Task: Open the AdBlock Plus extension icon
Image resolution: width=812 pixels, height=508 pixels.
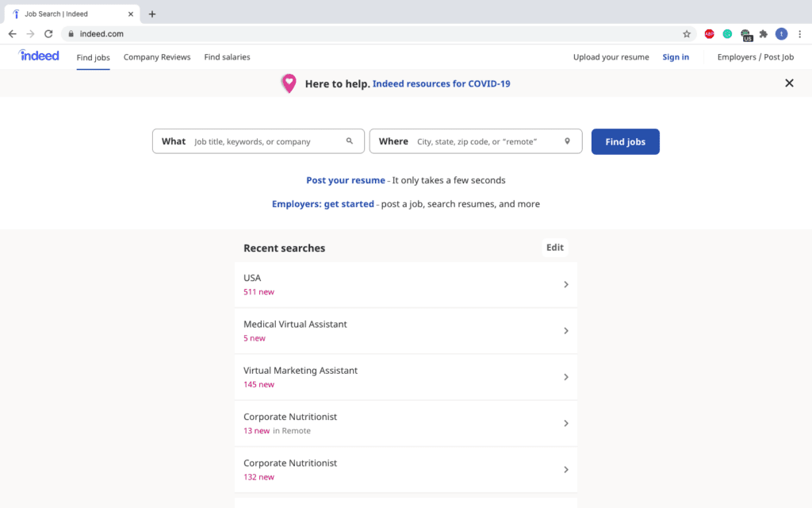Action: click(709, 33)
